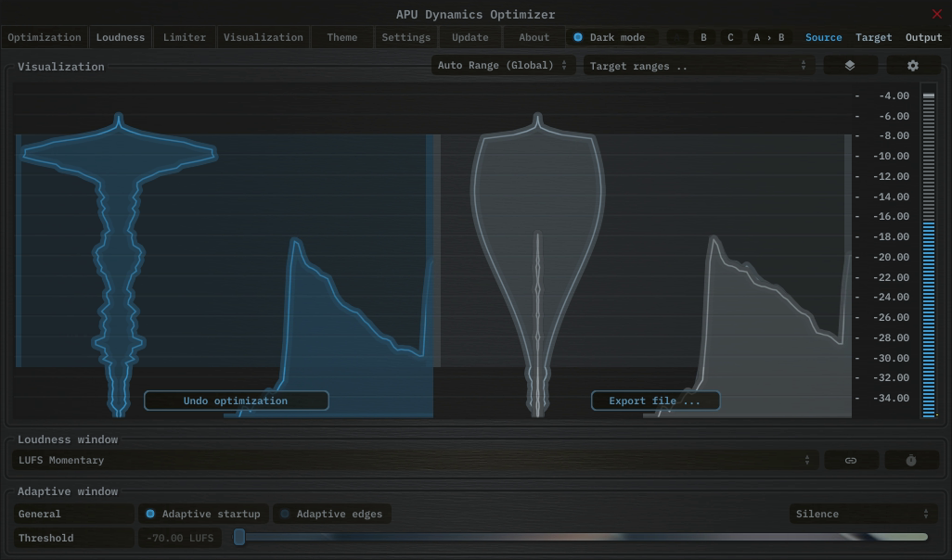The height and width of the screenshot is (560, 952).
Task: Open the Optimization tab
Action: pos(45,38)
